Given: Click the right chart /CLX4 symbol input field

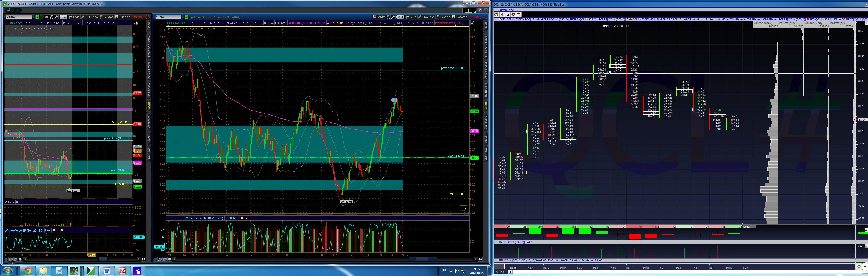Looking at the screenshot, I should pos(168,17).
